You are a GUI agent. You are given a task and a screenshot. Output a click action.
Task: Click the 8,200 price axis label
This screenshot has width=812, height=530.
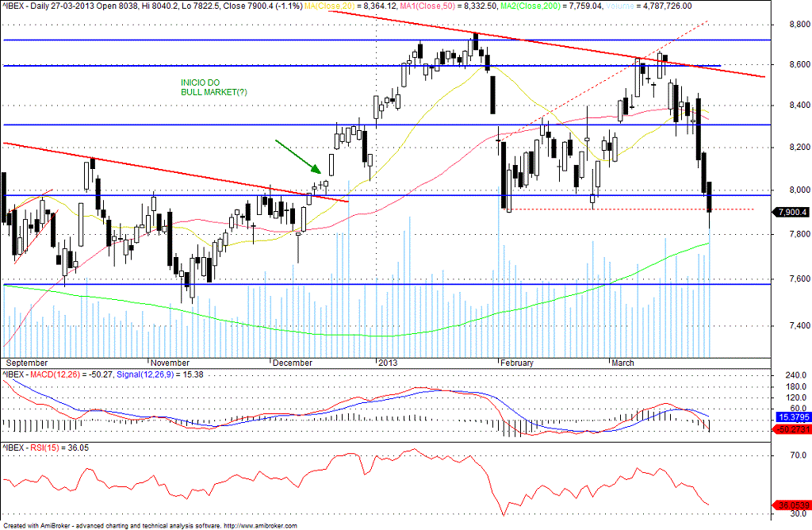pos(799,147)
